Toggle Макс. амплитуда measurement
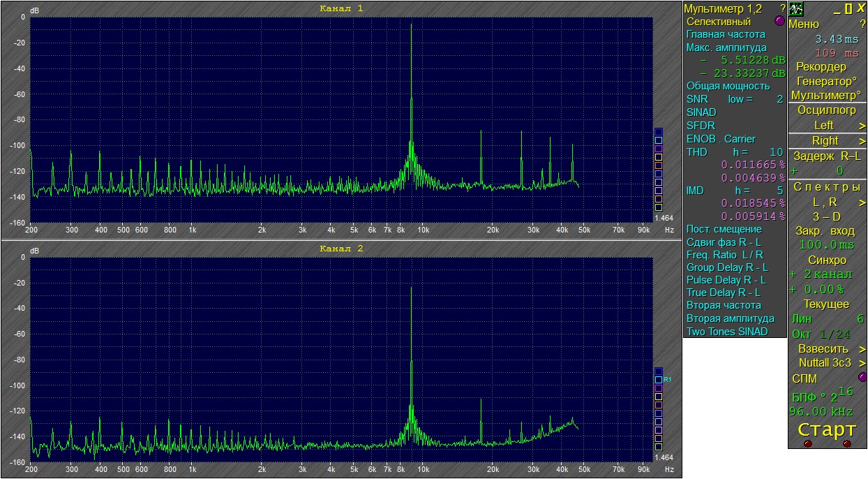 tap(726, 47)
